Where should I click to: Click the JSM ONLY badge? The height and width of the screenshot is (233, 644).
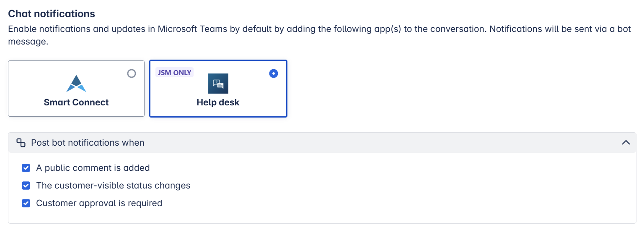174,73
